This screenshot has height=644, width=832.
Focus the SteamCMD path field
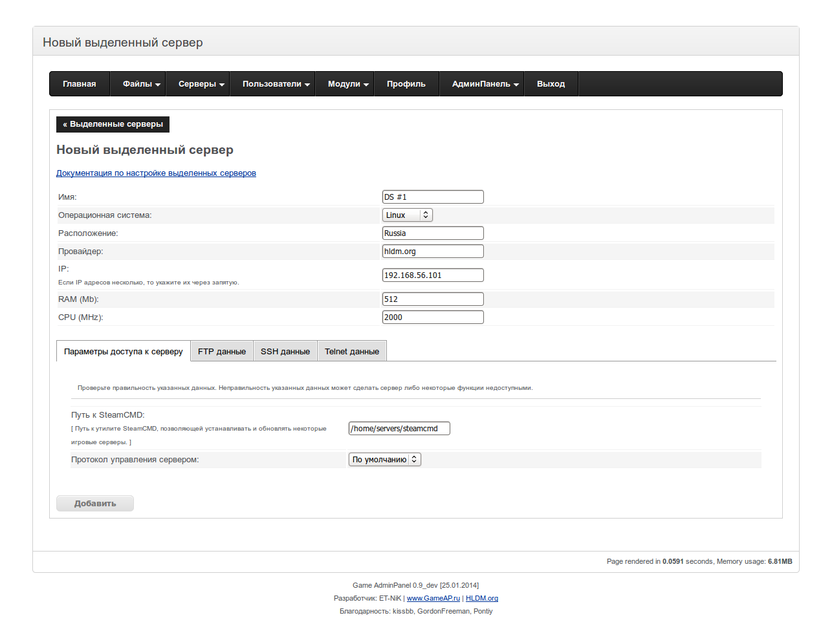[x=399, y=429]
